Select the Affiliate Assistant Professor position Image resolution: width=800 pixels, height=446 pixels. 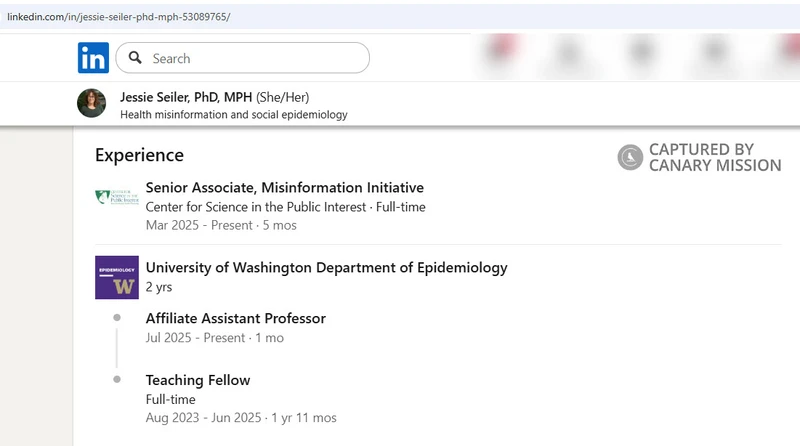point(236,318)
